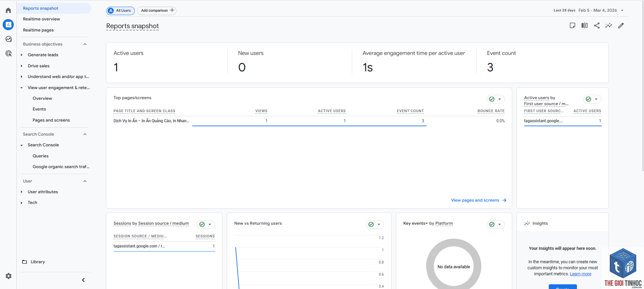The width and height of the screenshot is (644, 289).
Task: Select Reports snapshot in navigation
Action: (54, 8)
